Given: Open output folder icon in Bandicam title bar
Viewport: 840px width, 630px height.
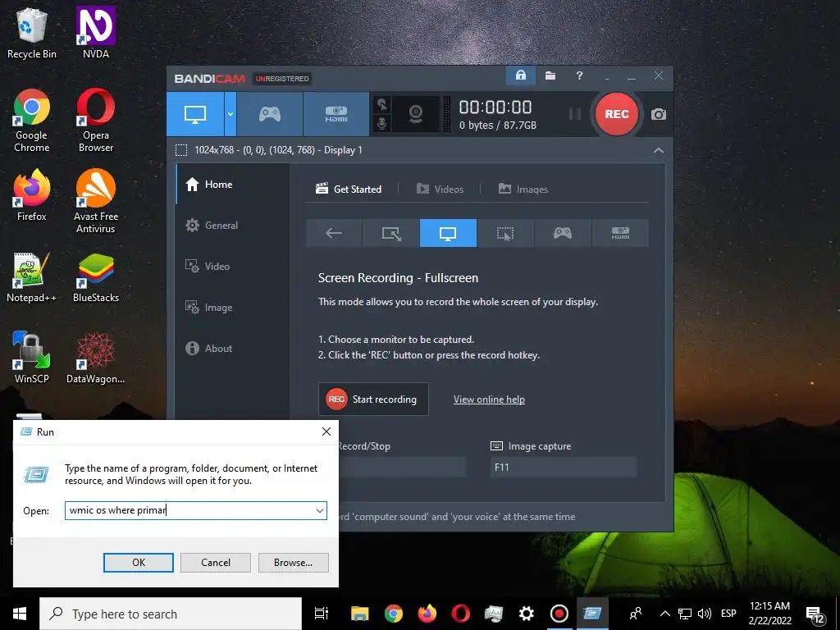Looking at the screenshot, I should [550, 75].
